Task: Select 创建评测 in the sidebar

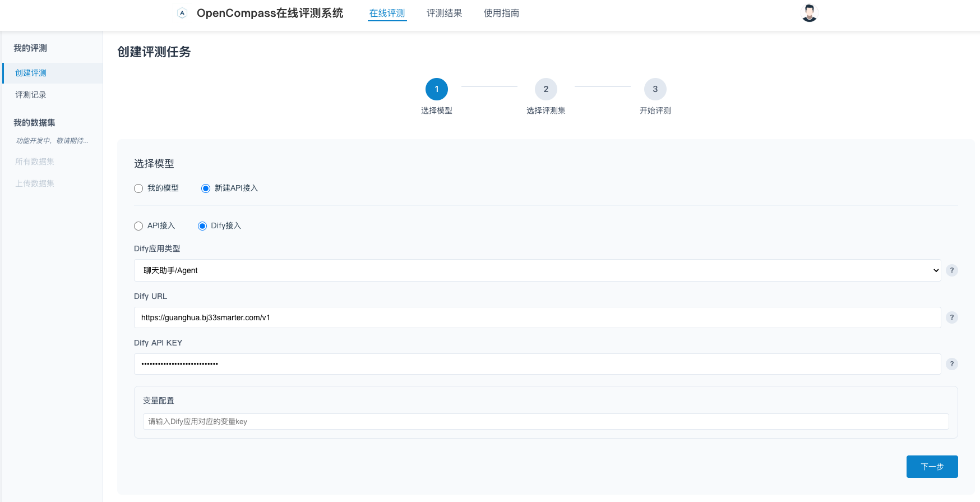Action: (x=52, y=73)
